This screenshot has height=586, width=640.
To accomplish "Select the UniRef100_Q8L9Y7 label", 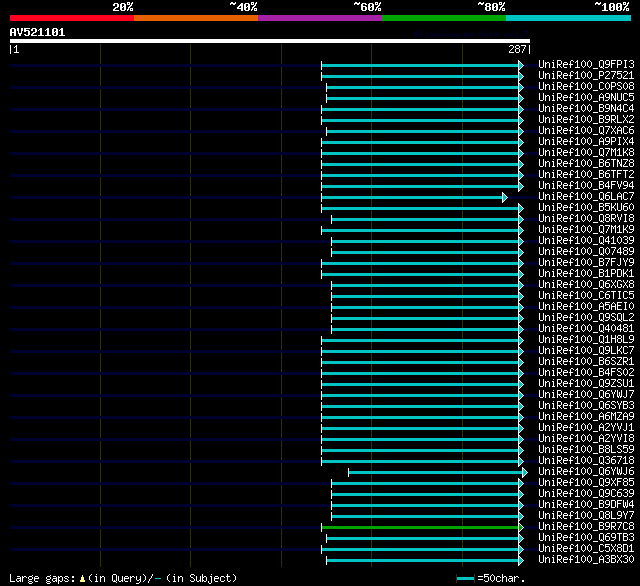I will 586,516.
